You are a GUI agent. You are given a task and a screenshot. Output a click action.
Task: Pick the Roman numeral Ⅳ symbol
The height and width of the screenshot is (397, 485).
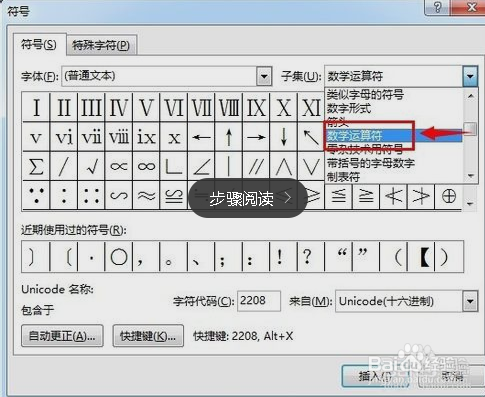click(x=119, y=107)
